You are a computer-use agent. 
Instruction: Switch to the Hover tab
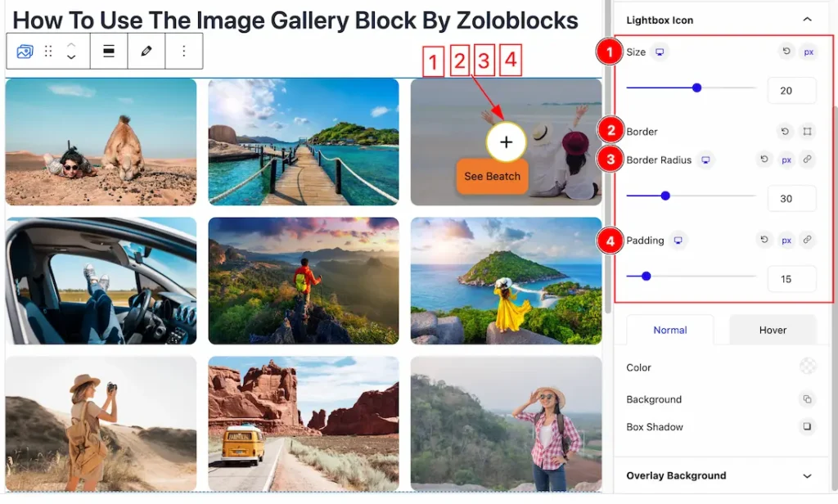pos(773,330)
